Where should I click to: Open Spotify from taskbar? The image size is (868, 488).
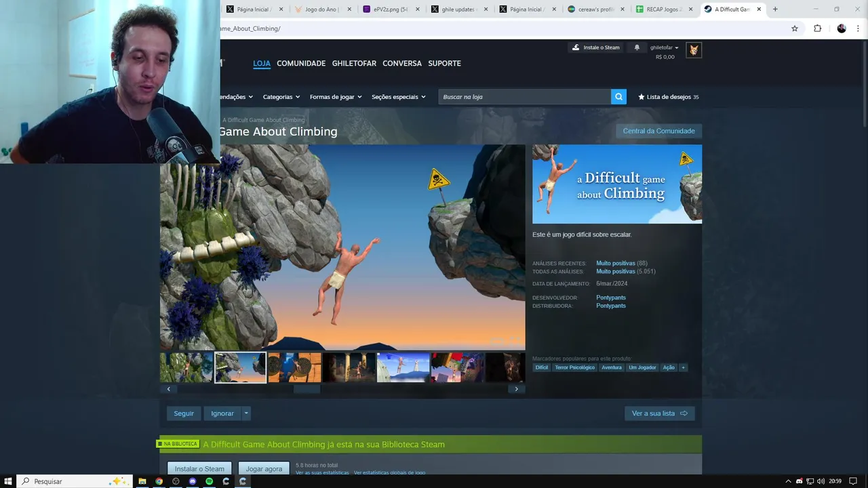click(x=209, y=481)
